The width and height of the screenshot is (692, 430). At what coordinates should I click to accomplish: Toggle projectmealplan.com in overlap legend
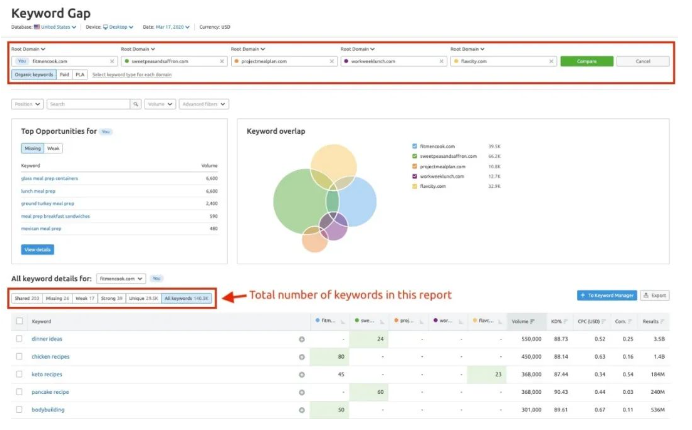click(414, 166)
